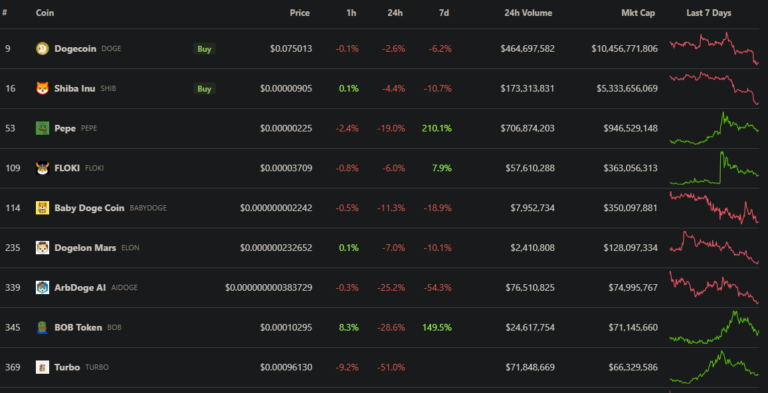Click the Dogelon Mars icon

(43, 247)
